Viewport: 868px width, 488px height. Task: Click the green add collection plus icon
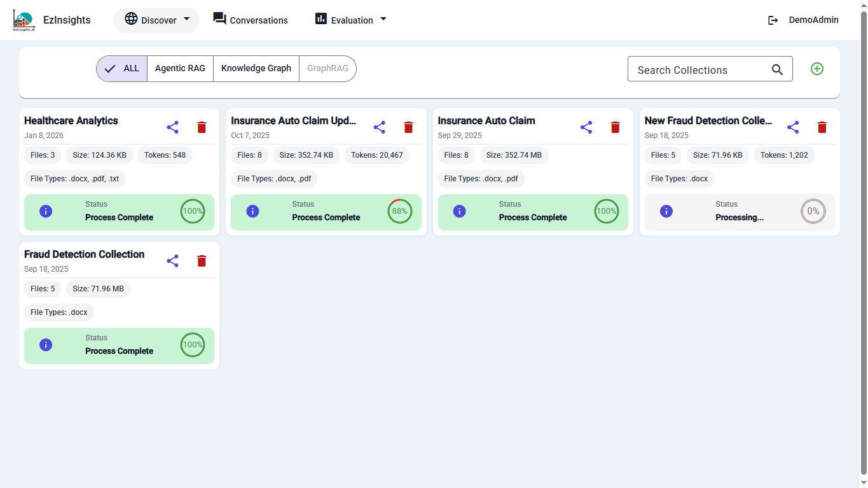point(817,69)
